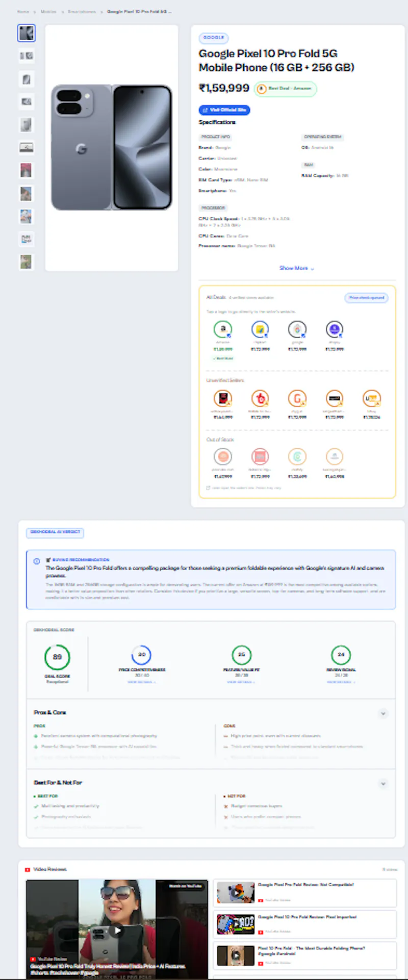This screenshot has width=408, height=980.
Task: Select the ninth product thumbnail
Action: point(27,216)
